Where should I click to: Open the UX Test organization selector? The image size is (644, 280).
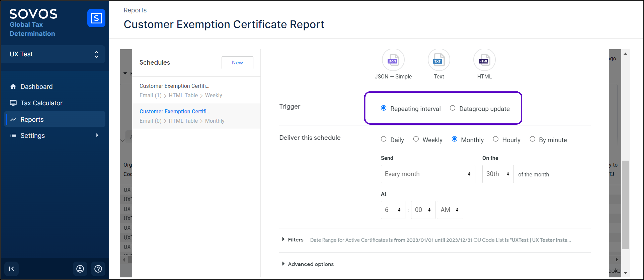53,54
